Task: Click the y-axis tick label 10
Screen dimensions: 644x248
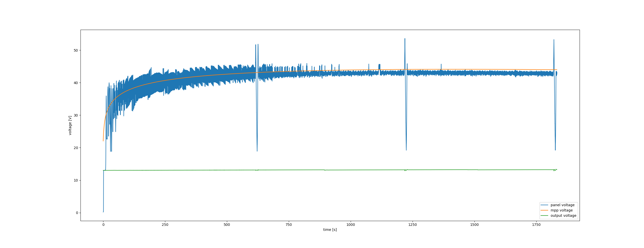Action: 76,180
